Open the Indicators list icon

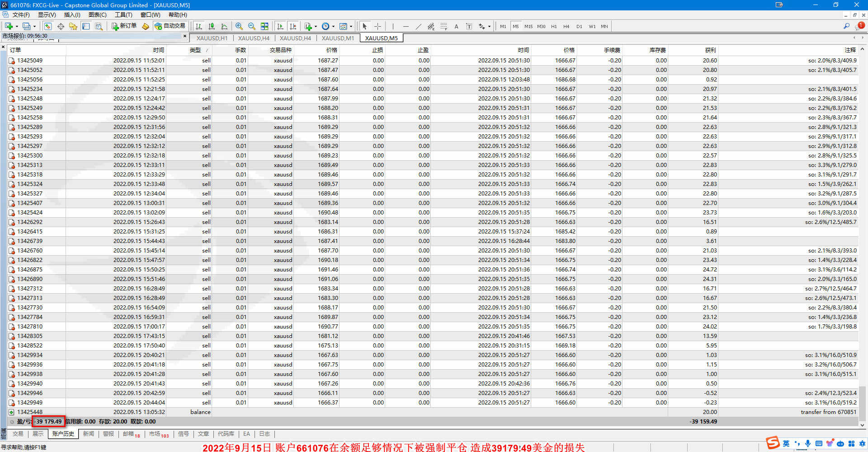click(x=308, y=26)
